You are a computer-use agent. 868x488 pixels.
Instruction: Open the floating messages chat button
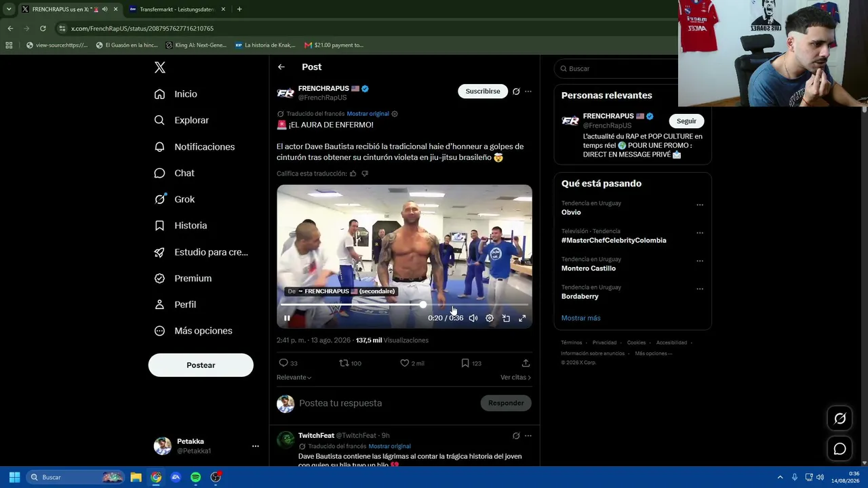[x=840, y=449]
